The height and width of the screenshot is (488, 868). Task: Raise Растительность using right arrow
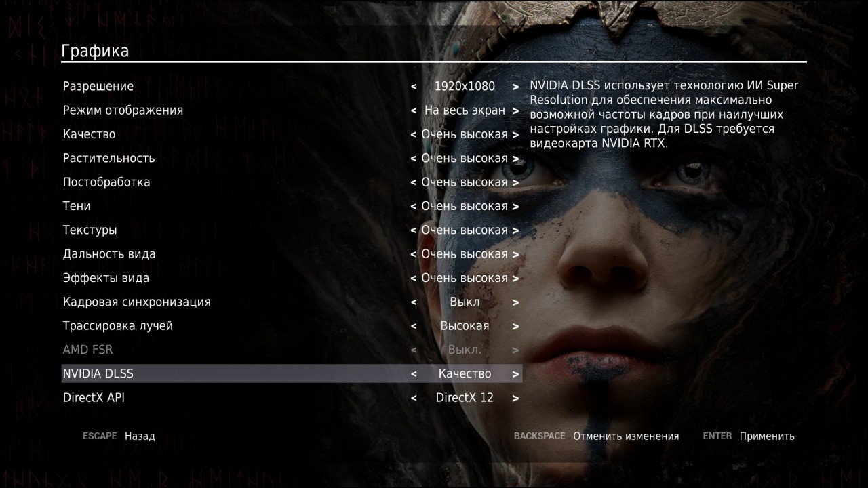pos(515,159)
